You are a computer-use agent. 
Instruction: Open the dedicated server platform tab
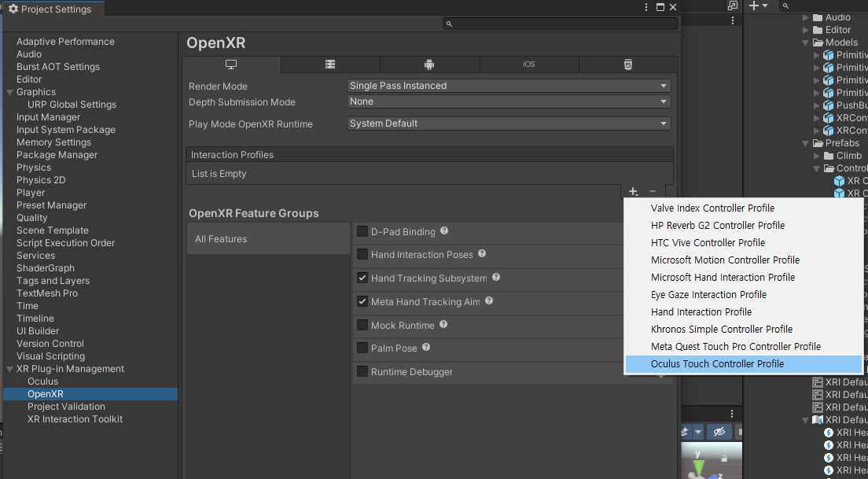[x=330, y=64]
